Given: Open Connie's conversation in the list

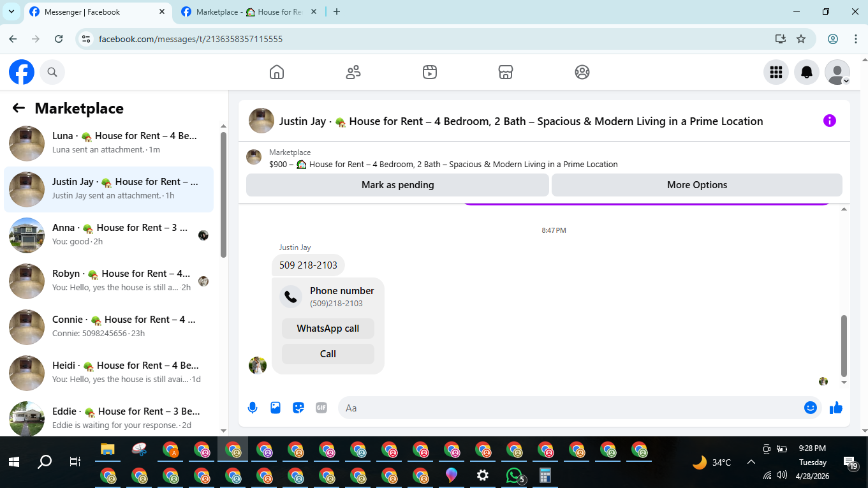Looking at the screenshot, I should [109, 327].
